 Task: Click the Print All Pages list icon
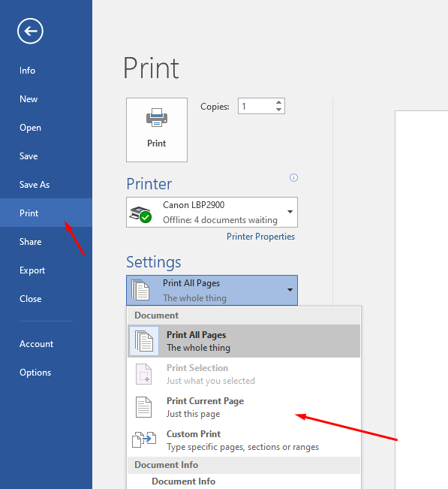pos(144,341)
